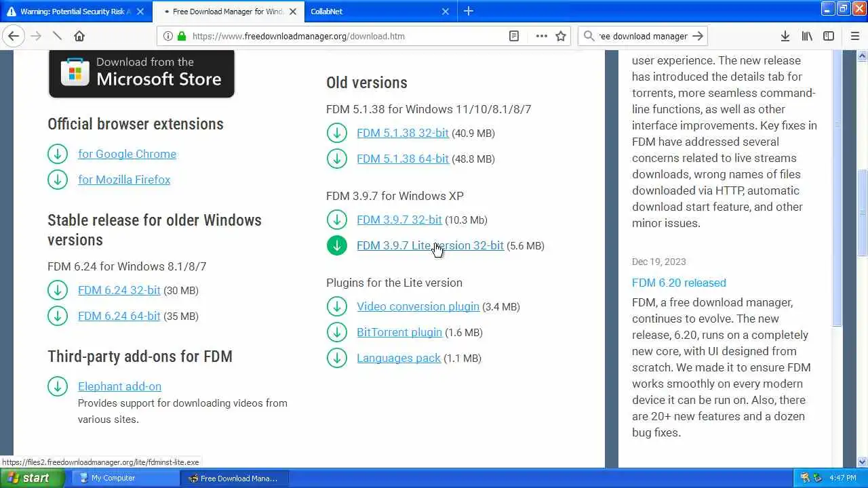Open the browser Home page icon

pos(79,36)
